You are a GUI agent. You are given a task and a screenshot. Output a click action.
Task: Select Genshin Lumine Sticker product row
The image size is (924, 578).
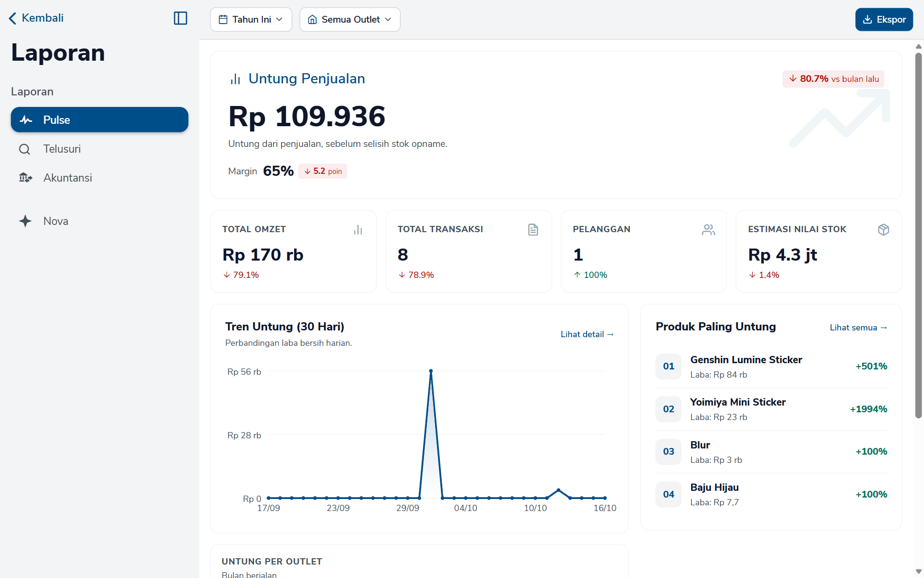tap(771, 367)
